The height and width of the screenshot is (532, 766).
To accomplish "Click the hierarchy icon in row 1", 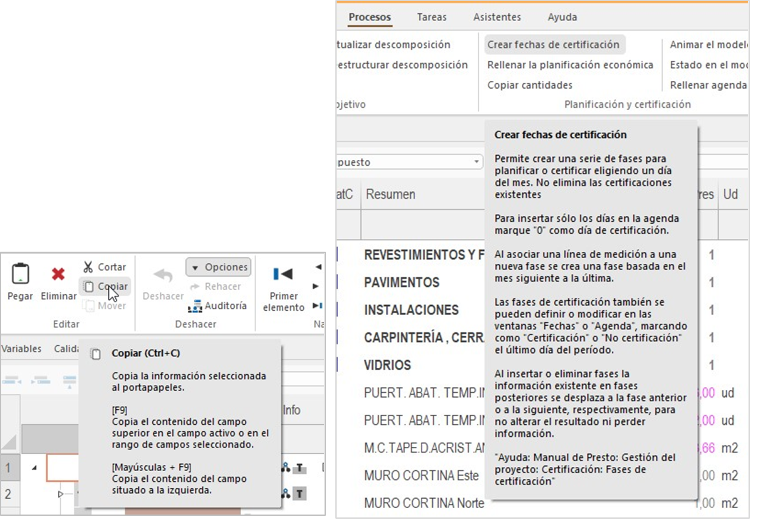I will (x=286, y=468).
